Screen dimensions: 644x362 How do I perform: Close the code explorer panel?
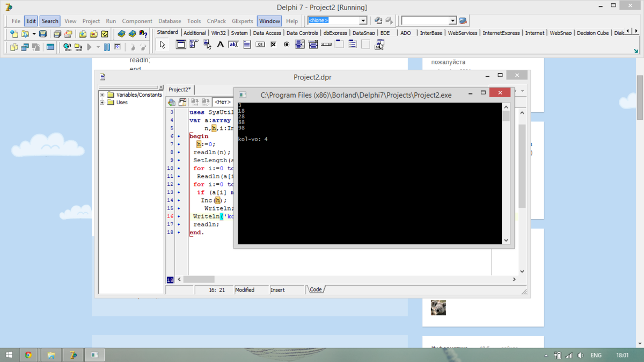(161, 87)
